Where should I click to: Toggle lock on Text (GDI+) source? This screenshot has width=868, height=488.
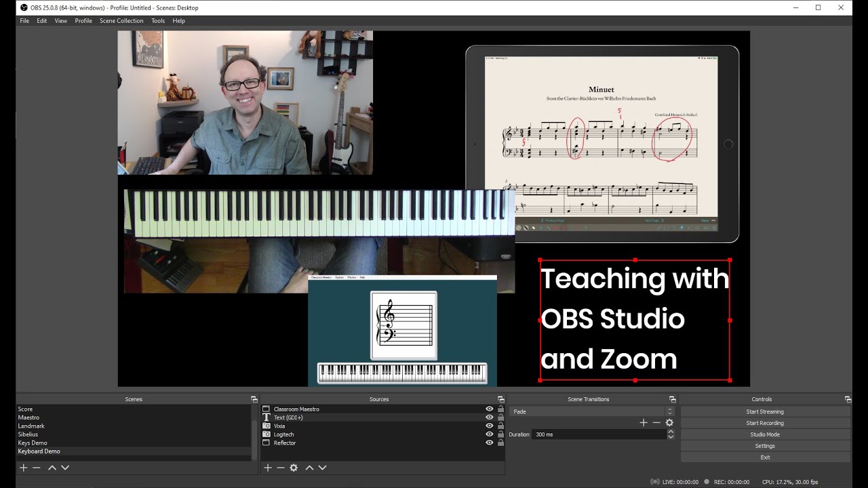[x=500, y=418]
